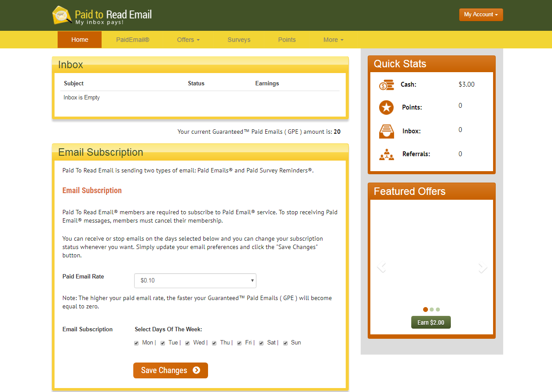Viewport: 552px width, 392px height.
Task: Click the Points label in Quick Stats
Action: pyautogui.click(x=412, y=107)
